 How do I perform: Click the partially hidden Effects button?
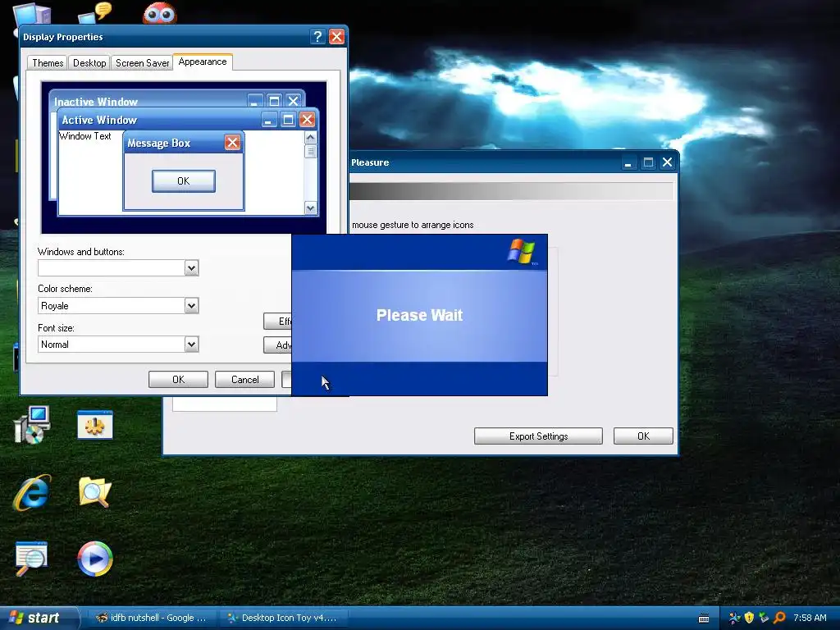[x=277, y=322]
